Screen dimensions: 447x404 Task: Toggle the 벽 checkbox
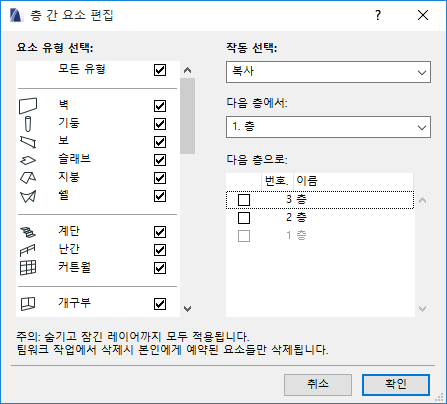coord(160,106)
